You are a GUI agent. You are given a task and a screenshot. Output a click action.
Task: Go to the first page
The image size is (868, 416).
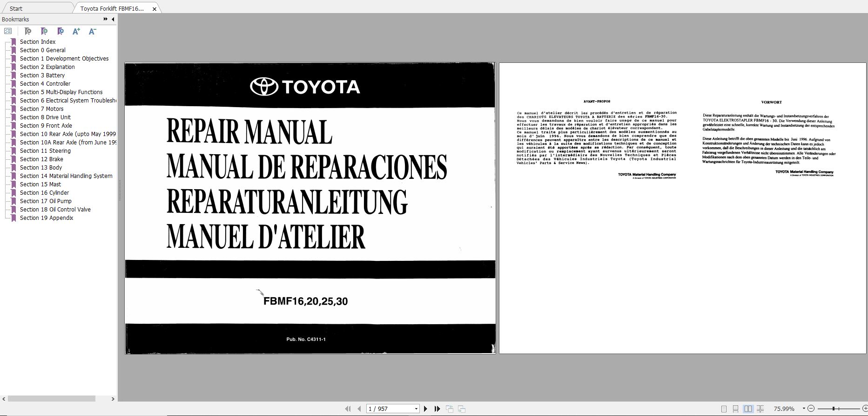(x=348, y=409)
